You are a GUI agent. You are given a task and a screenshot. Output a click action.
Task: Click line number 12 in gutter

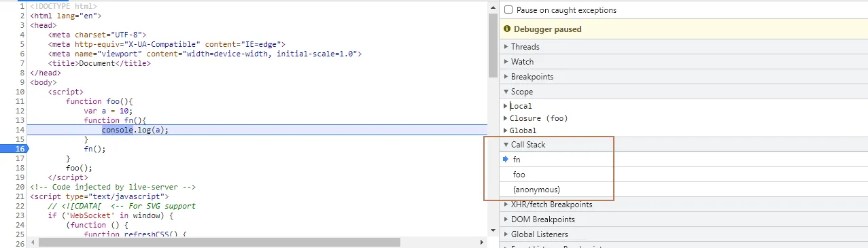click(20, 110)
